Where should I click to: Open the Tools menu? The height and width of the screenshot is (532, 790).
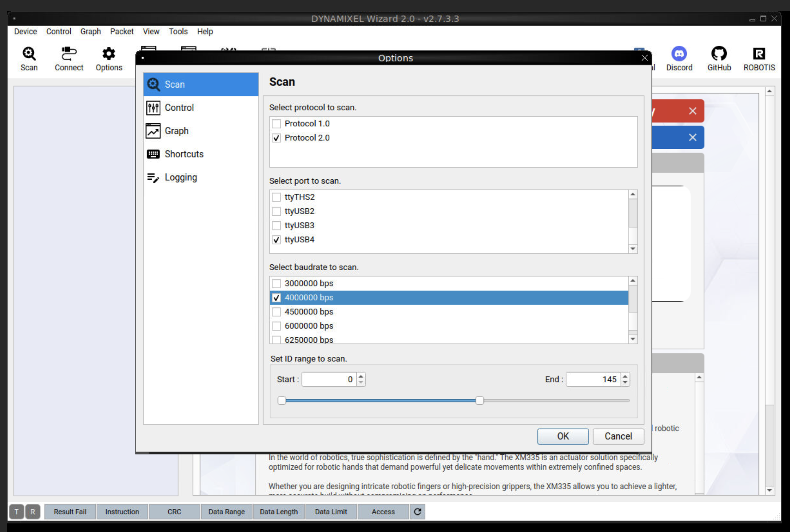coord(178,31)
